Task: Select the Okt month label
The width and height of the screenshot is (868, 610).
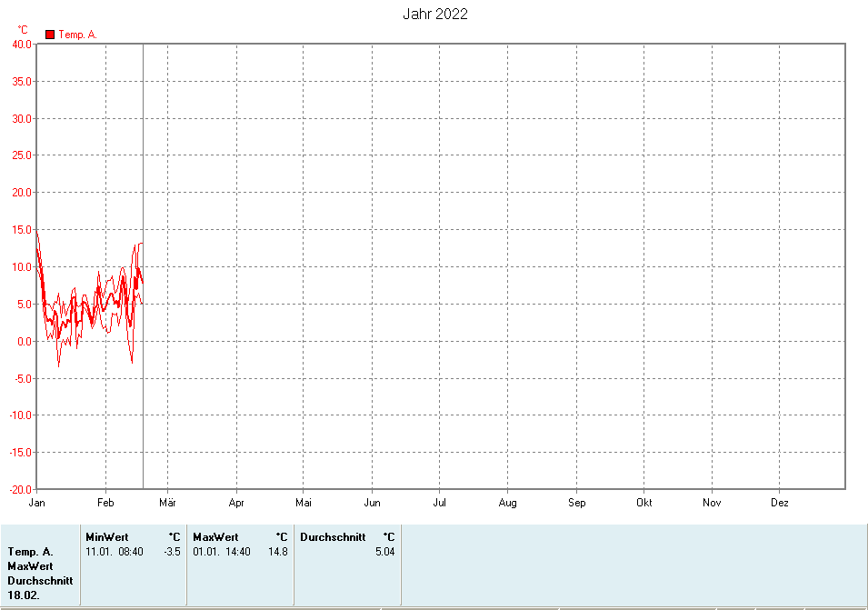Action: coord(644,503)
